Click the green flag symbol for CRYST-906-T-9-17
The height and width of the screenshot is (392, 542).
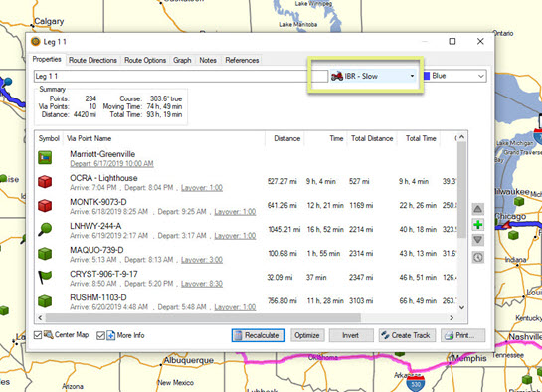tap(45, 277)
